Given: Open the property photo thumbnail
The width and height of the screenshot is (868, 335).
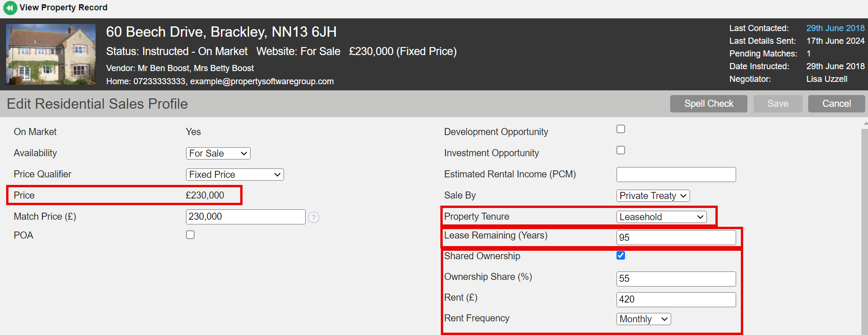Looking at the screenshot, I should pyautogui.click(x=51, y=55).
